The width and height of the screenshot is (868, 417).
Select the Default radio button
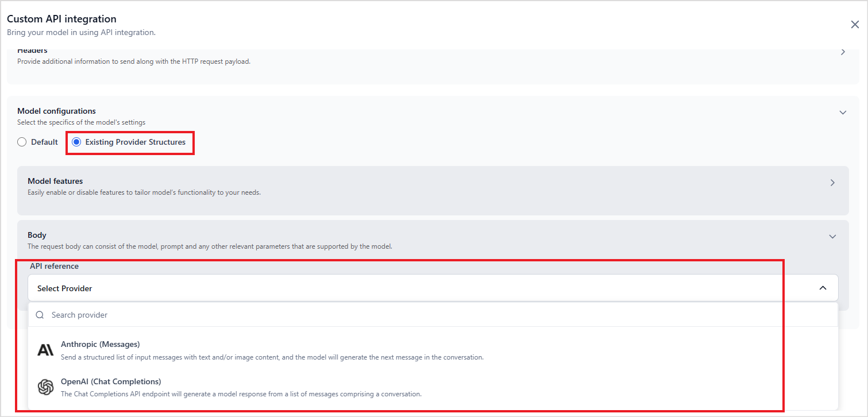(22, 142)
